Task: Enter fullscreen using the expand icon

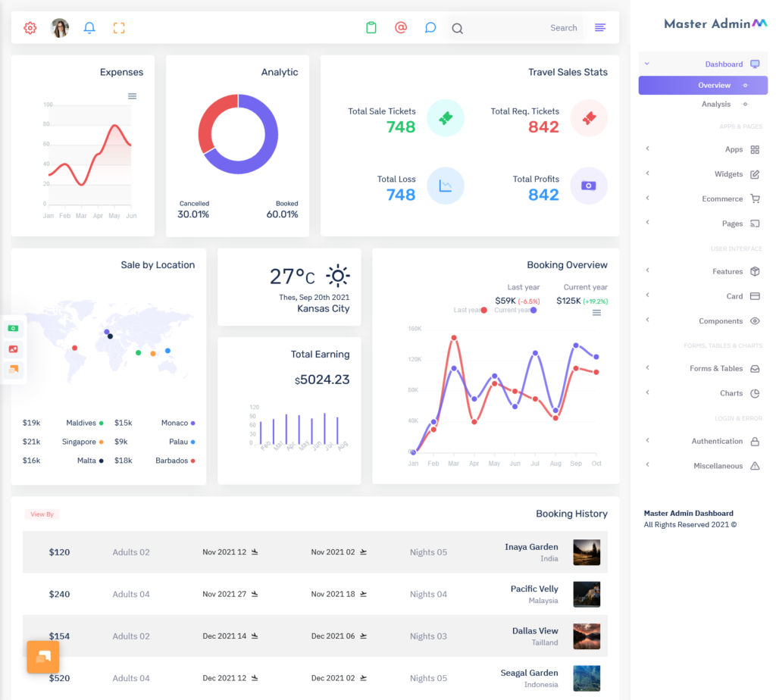Action: (118, 27)
